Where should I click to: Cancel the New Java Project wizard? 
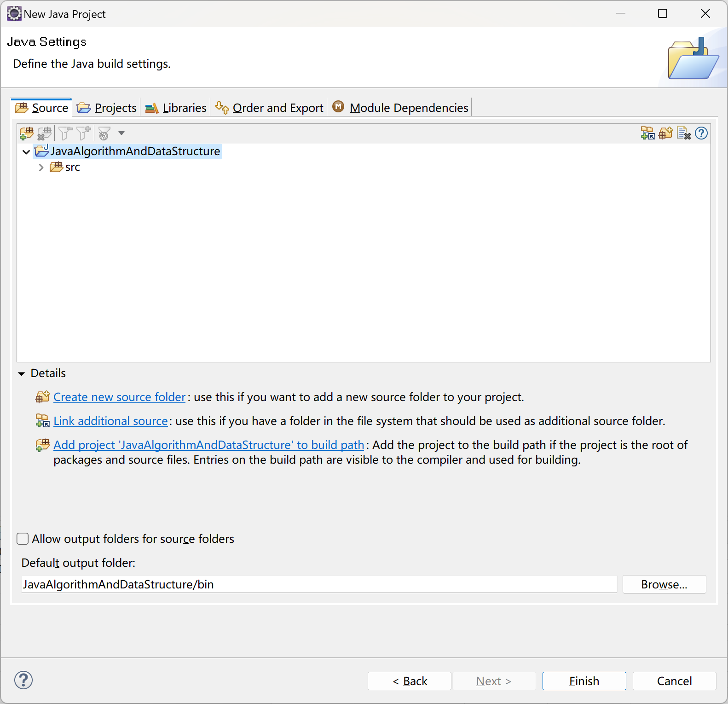(x=674, y=681)
